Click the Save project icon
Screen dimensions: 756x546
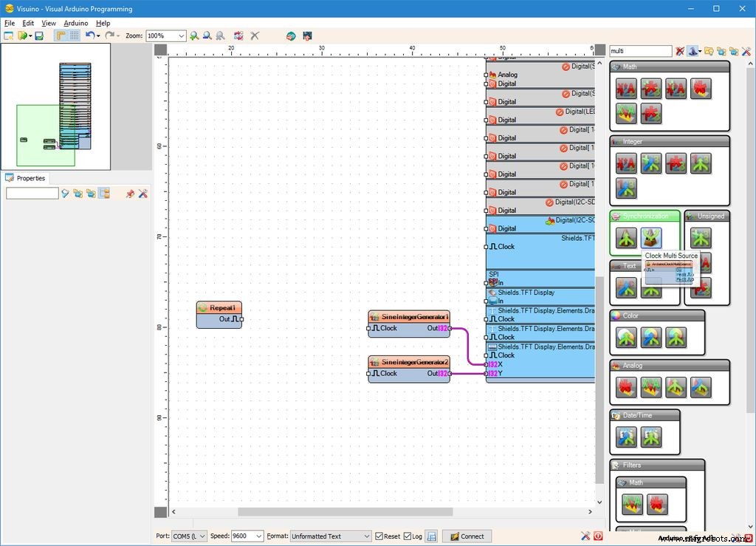pyautogui.click(x=38, y=35)
